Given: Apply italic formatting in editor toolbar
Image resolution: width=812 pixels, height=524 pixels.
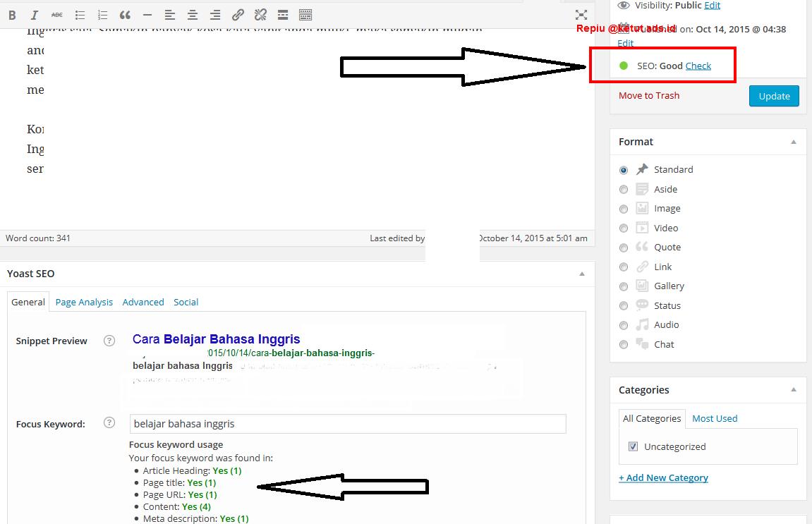Looking at the screenshot, I should tap(35, 15).
